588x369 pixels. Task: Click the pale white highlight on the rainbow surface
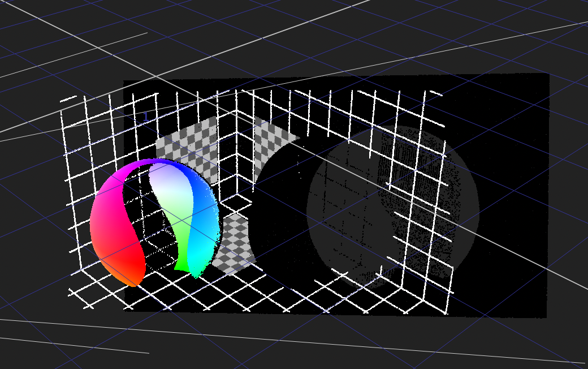(x=167, y=187)
